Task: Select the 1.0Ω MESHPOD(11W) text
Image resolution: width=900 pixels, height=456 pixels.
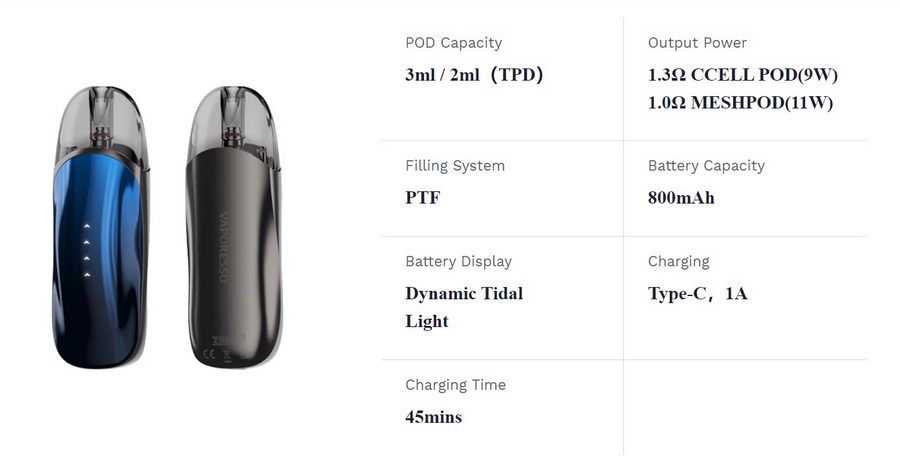Action: coord(740,103)
